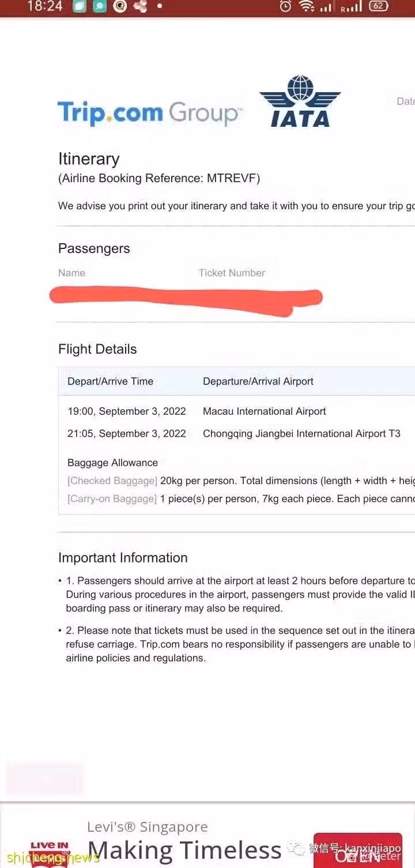Tap the Making Timeless ad headline

click(184, 851)
